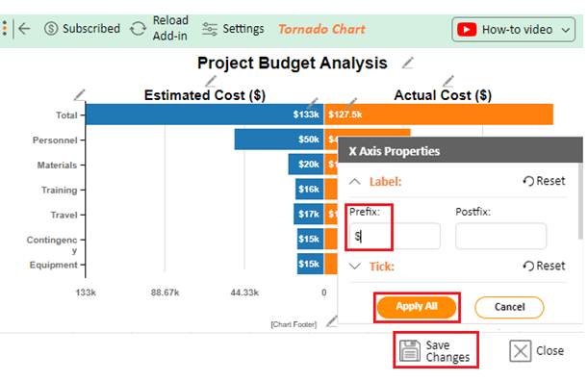Screen dimensions: 588x382
Task: Click the Estimated Cost ($) header text
Action: pos(205,95)
